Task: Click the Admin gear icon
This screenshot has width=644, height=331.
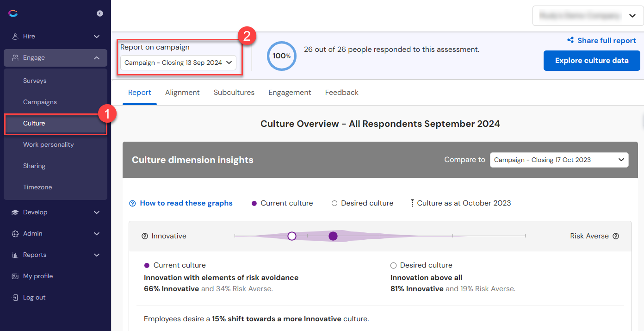Action: pos(15,234)
